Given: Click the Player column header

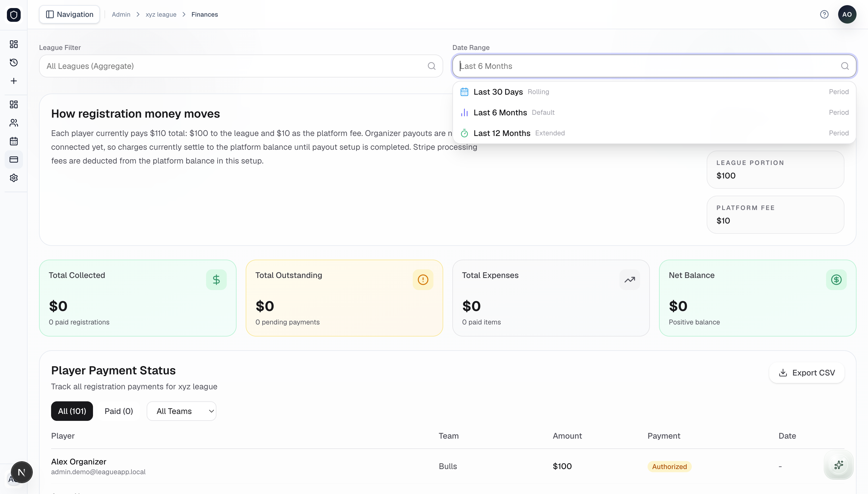Looking at the screenshot, I should point(63,436).
